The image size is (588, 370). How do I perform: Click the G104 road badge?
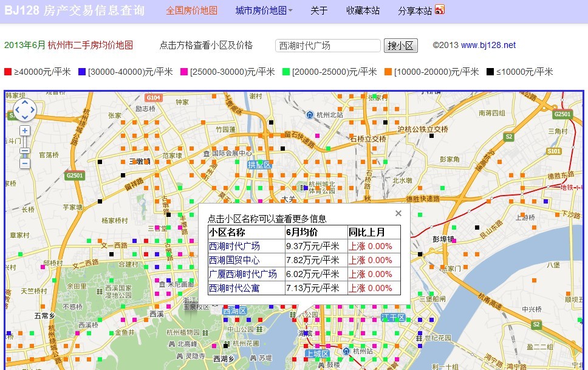tap(153, 98)
